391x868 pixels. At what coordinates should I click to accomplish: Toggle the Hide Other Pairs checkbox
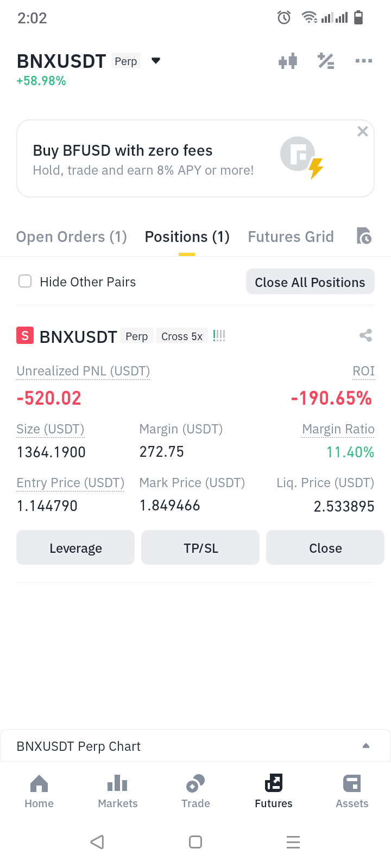pos(25,281)
